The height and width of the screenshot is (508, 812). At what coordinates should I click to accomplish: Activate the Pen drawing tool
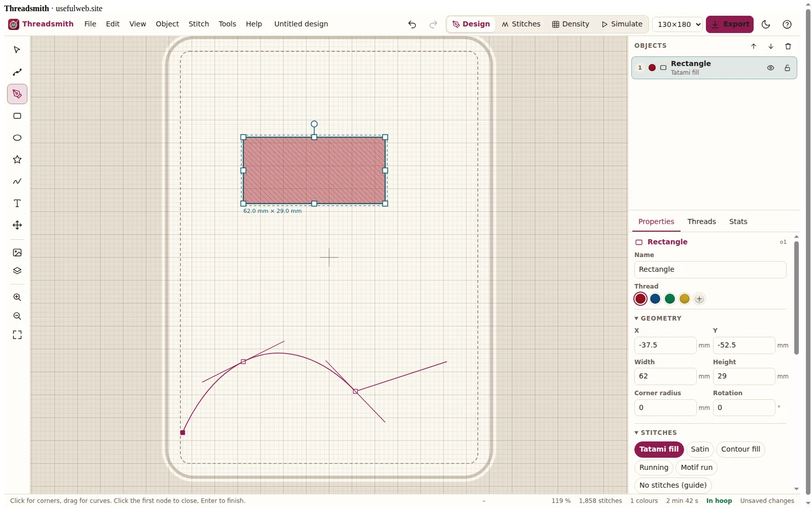pyautogui.click(x=17, y=94)
